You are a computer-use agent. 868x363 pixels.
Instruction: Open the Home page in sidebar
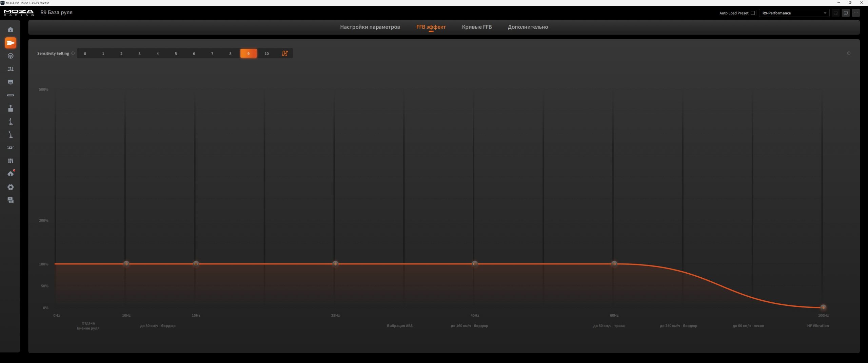click(x=11, y=29)
